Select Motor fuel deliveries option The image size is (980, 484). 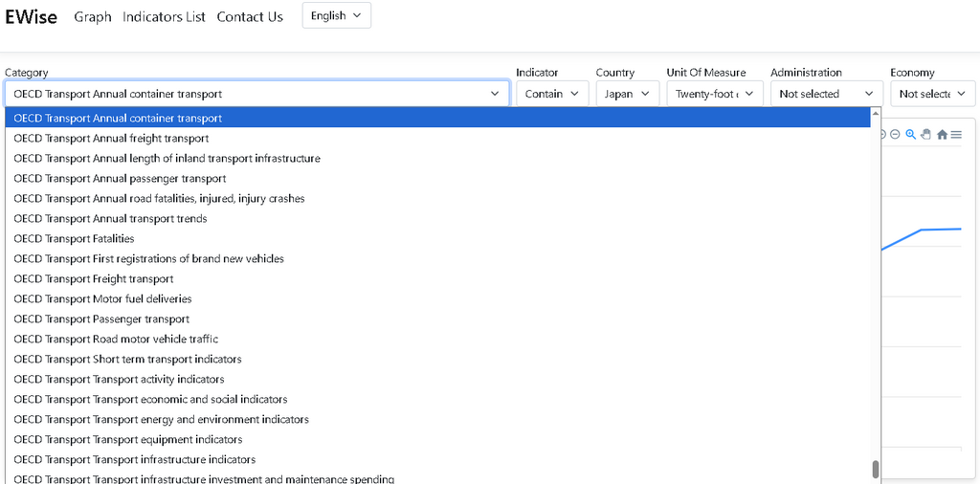437,298
